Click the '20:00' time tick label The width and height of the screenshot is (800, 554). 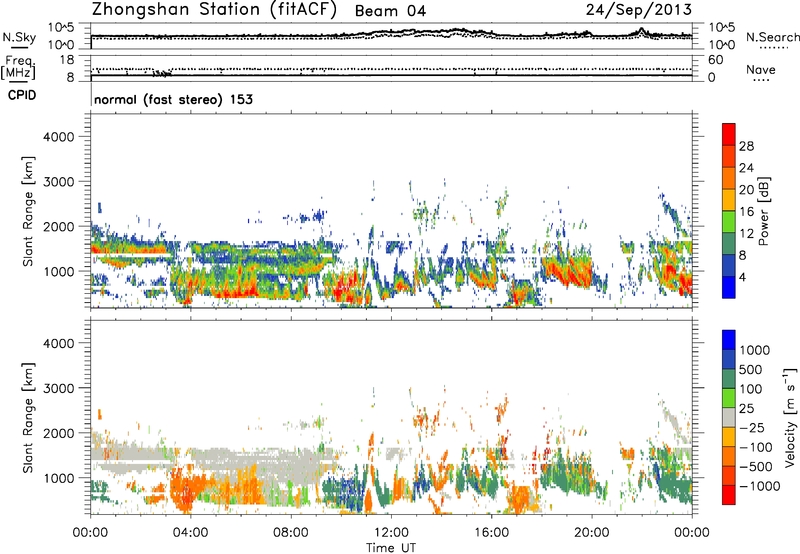pos(592,533)
